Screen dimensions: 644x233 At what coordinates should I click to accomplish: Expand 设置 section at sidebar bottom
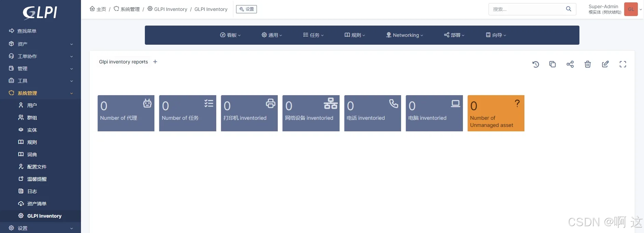point(40,228)
